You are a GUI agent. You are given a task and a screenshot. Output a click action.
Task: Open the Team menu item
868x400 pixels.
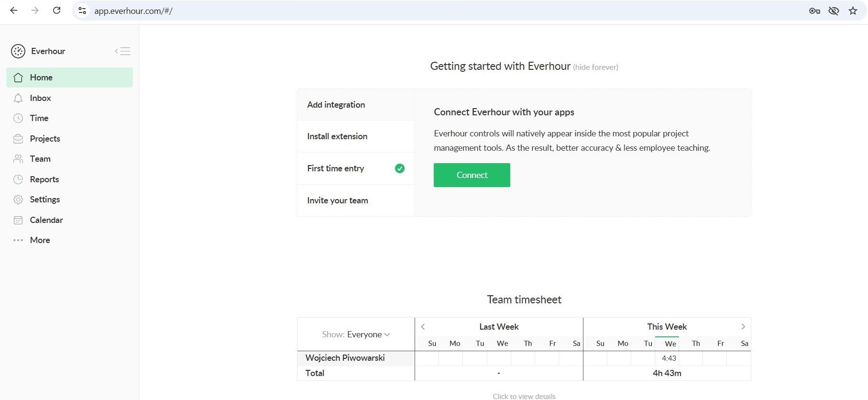69,159
